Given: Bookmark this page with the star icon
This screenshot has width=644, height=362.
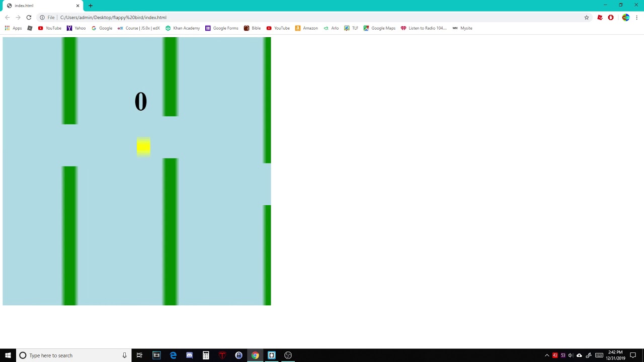Looking at the screenshot, I should click(587, 17).
